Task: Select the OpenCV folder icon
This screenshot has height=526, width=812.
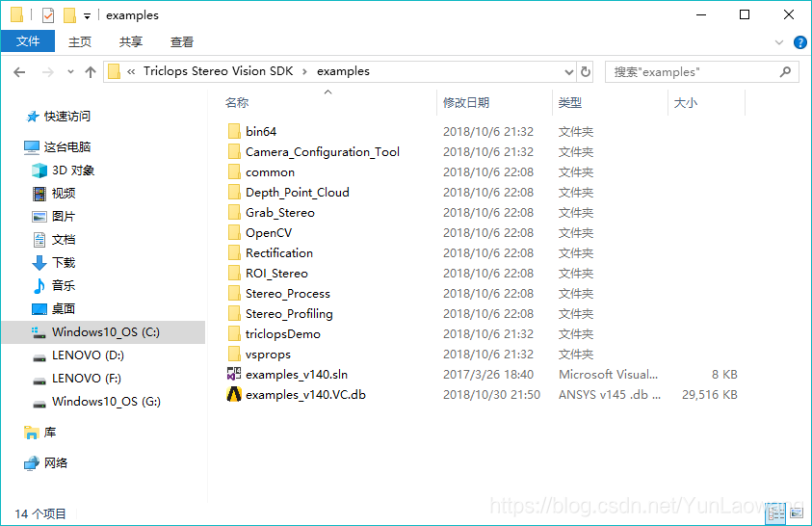Action: pos(234,232)
